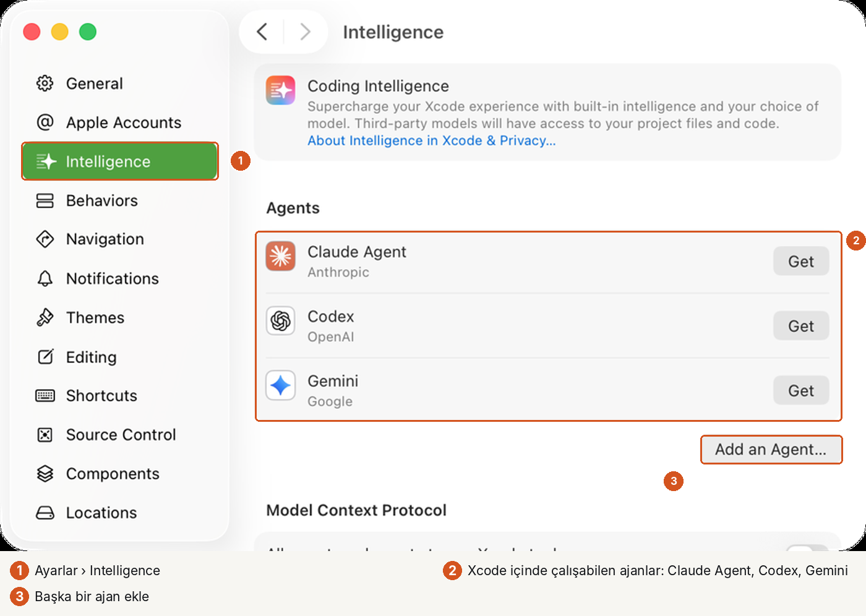Viewport: 866px width, 616px height.
Task: Click the Anthropic label under Claude Agent
Action: point(338,273)
